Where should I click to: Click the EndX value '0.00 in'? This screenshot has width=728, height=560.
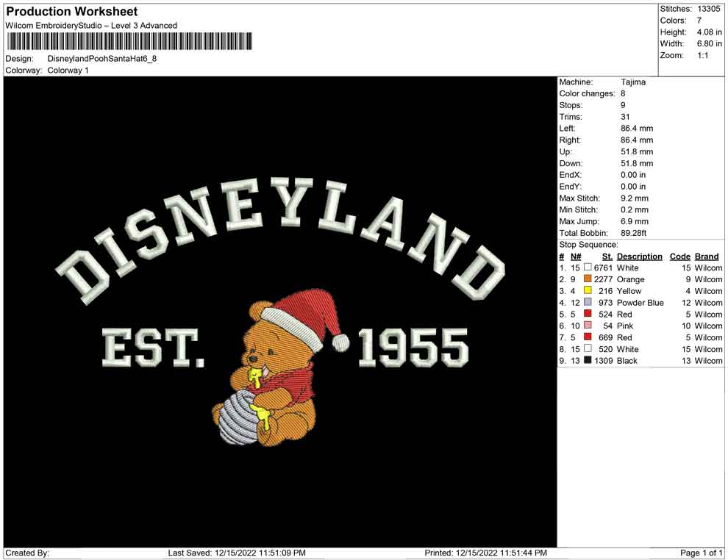[633, 175]
